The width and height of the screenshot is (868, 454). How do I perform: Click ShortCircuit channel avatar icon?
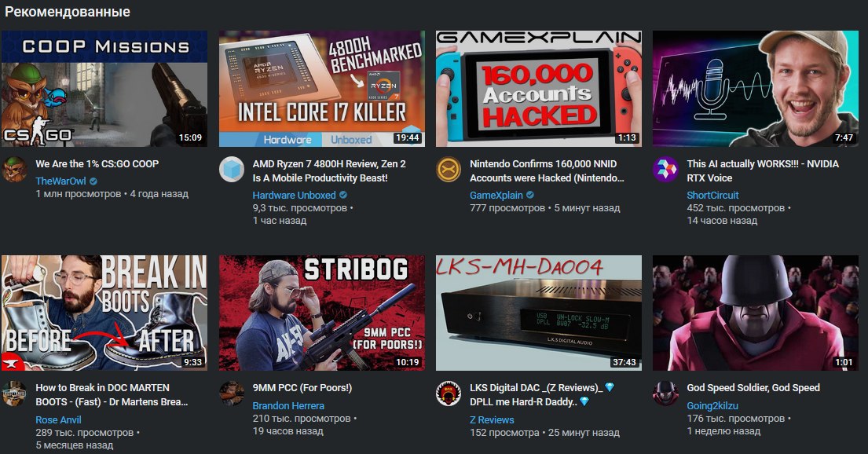[665, 170]
